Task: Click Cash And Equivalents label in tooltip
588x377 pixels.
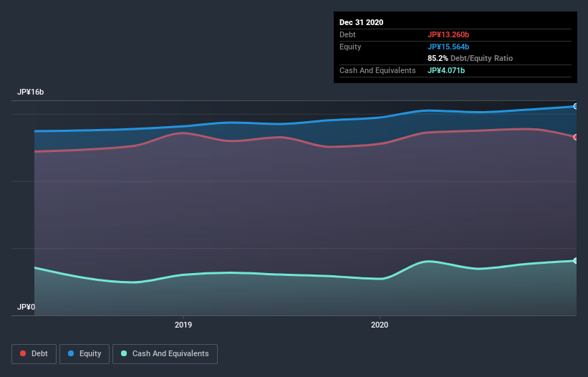Action: tap(377, 70)
